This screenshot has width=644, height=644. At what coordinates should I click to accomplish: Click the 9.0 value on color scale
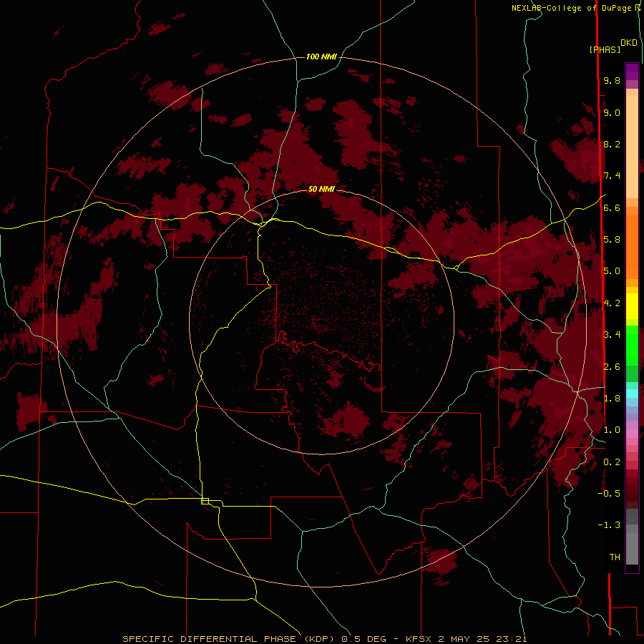[x=612, y=112]
